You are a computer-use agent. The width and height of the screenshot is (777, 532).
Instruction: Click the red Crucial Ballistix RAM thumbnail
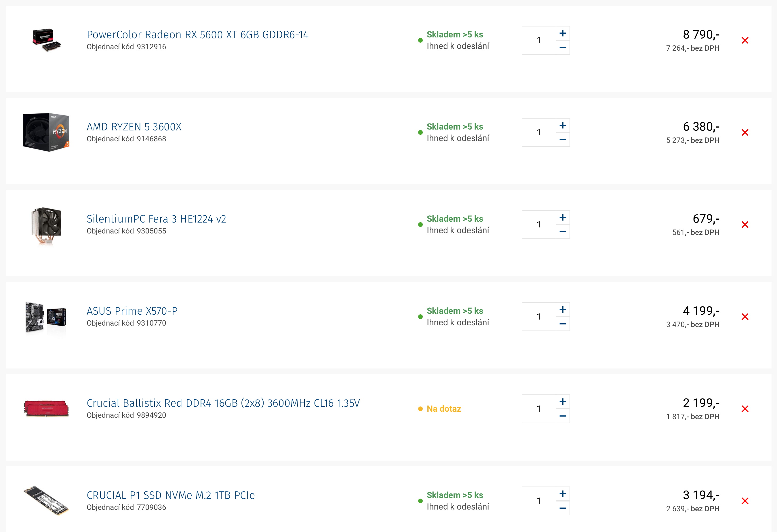pyautogui.click(x=46, y=408)
